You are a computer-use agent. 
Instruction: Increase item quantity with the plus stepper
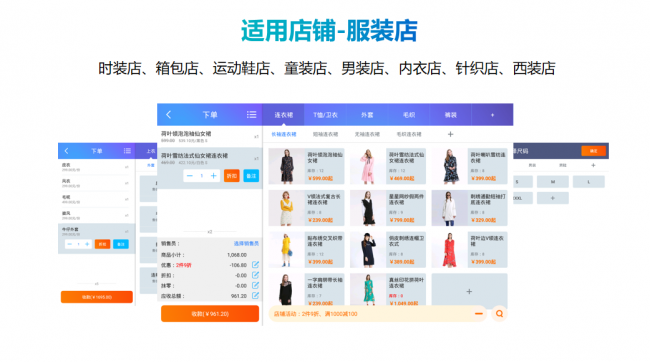213,176
